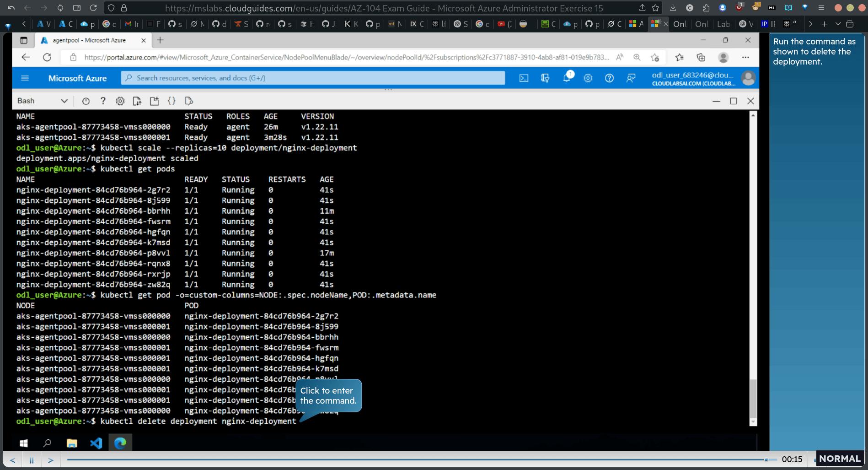Click Azure search resources box
Viewport: 868px width, 470px height.
point(313,78)
